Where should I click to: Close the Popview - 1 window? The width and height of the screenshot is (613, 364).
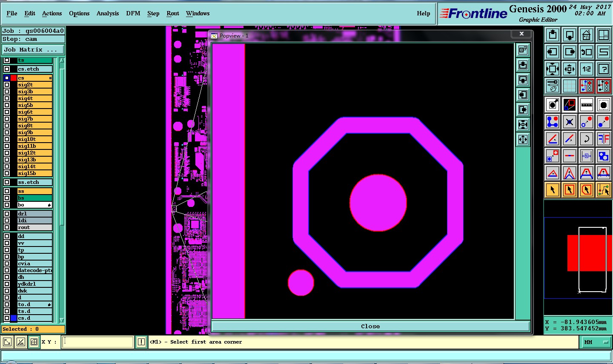click(521, 34)
